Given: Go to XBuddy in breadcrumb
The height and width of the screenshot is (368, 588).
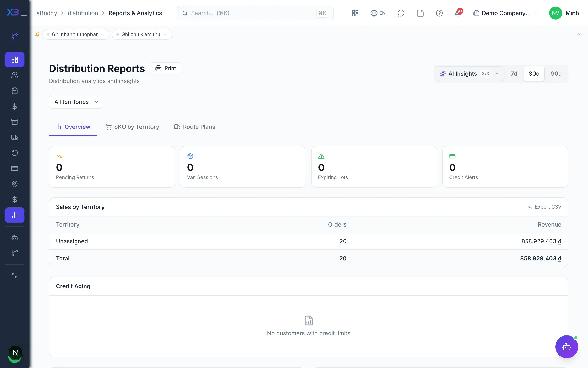Looking at the screenshot, I should 46,13.
